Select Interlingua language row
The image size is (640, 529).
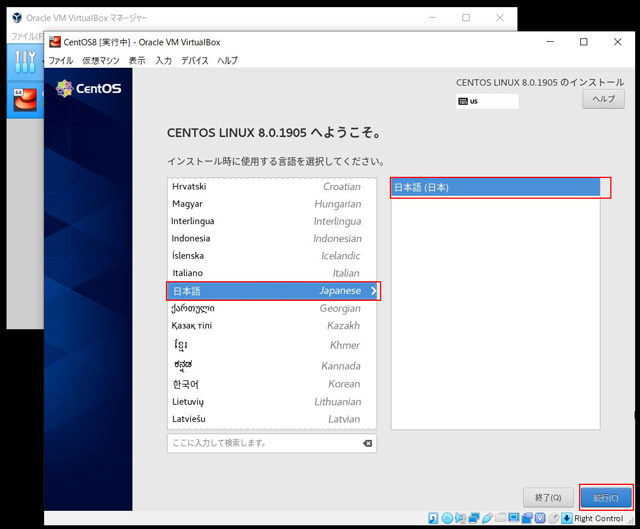(x=272, y=221)
